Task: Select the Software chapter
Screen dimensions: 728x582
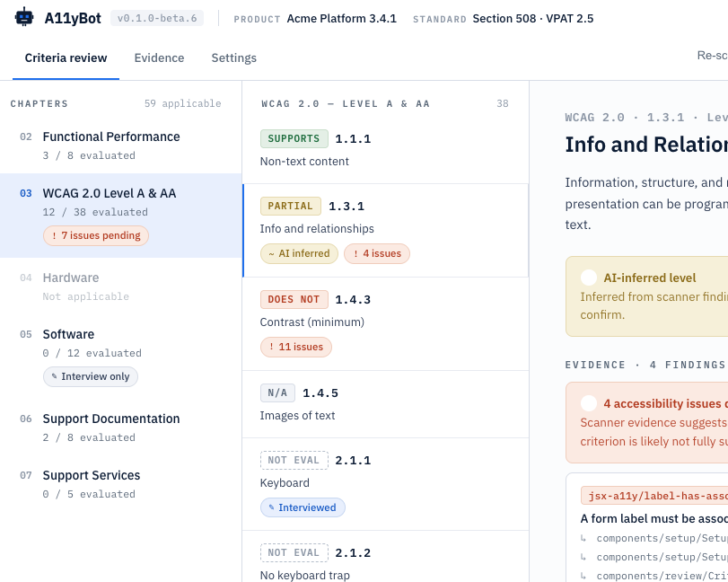Action: tap(120, 356)
